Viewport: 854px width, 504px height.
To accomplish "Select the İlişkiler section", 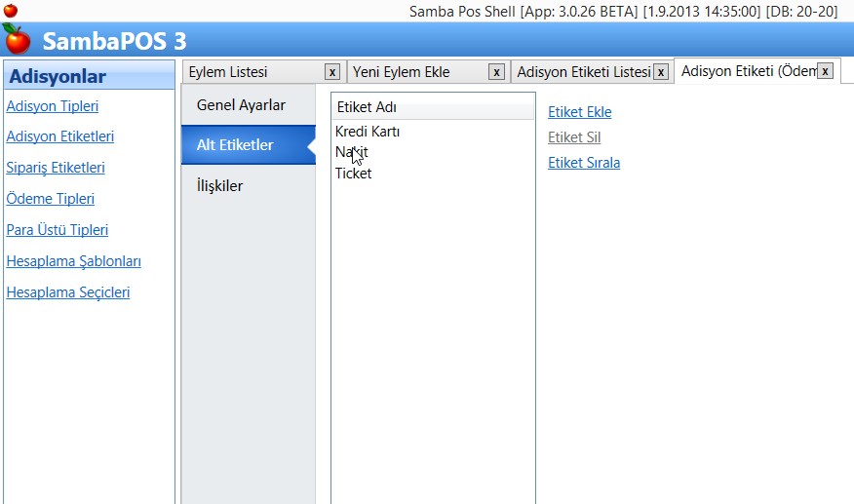I will pos(219,185).
